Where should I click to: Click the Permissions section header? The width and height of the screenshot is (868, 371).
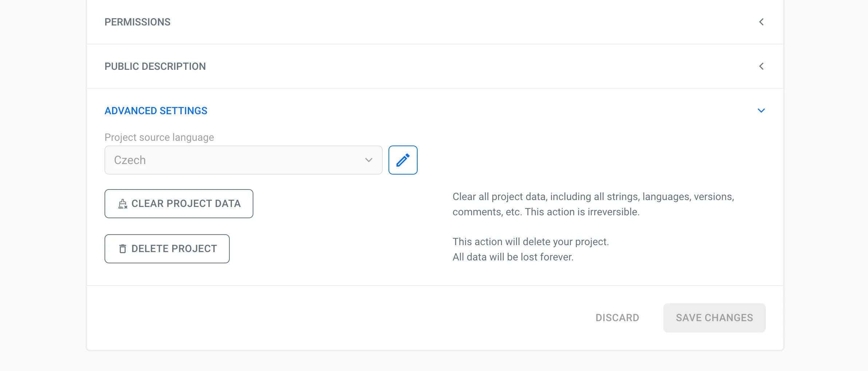tap(138, 22)
